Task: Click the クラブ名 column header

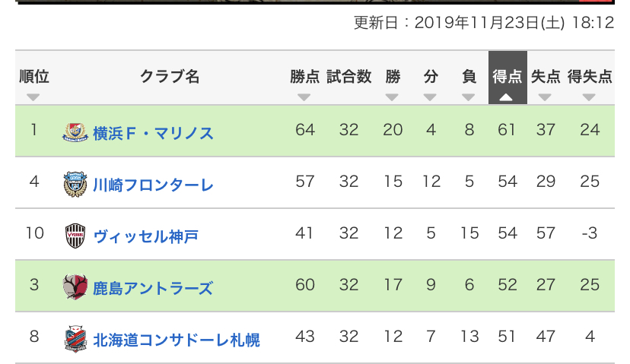Action: pyautogui.click(x=170, y=77)
